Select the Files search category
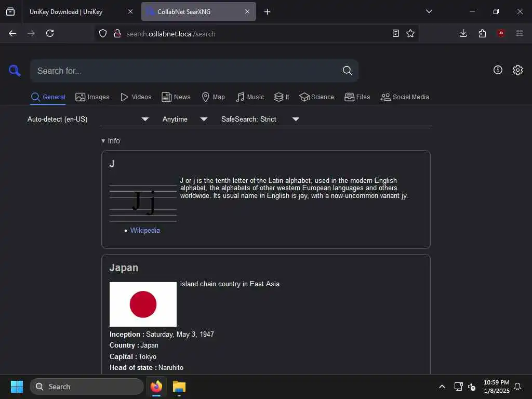Viewport: 532px width, 399px height. point(357,97)
